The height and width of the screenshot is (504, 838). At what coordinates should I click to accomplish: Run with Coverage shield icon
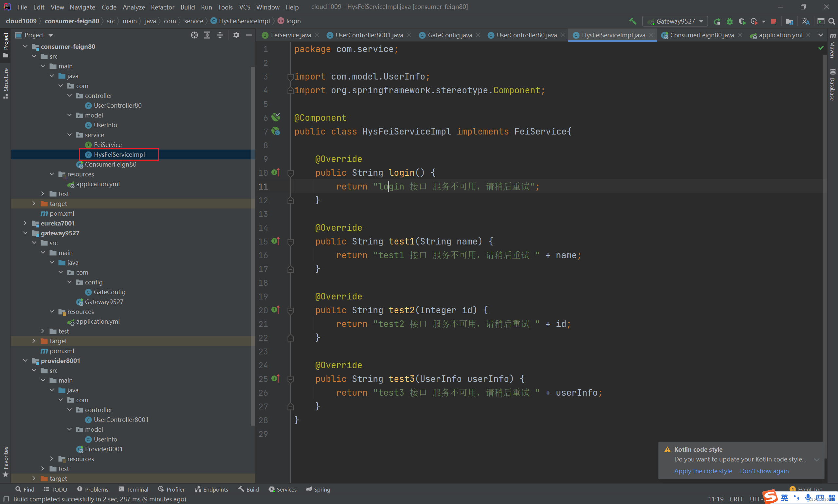click(742, 21)
